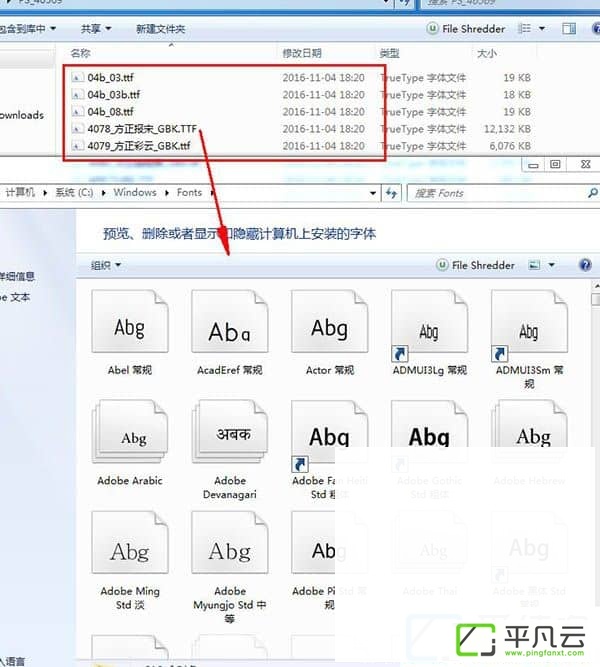Viewport: 600px width, 667px height.
Task: Click the 搜索 Fonts search field
Action: click(x=496, y=194)
